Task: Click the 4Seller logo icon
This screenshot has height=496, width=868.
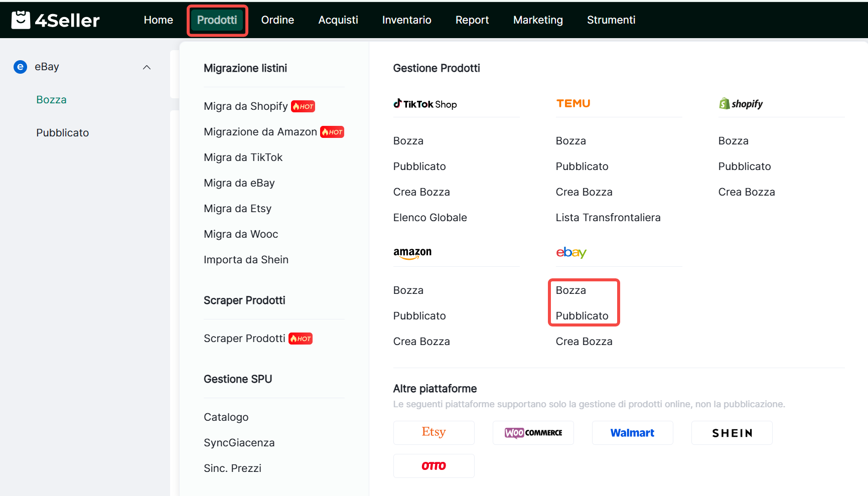Action: click(21, 20)
